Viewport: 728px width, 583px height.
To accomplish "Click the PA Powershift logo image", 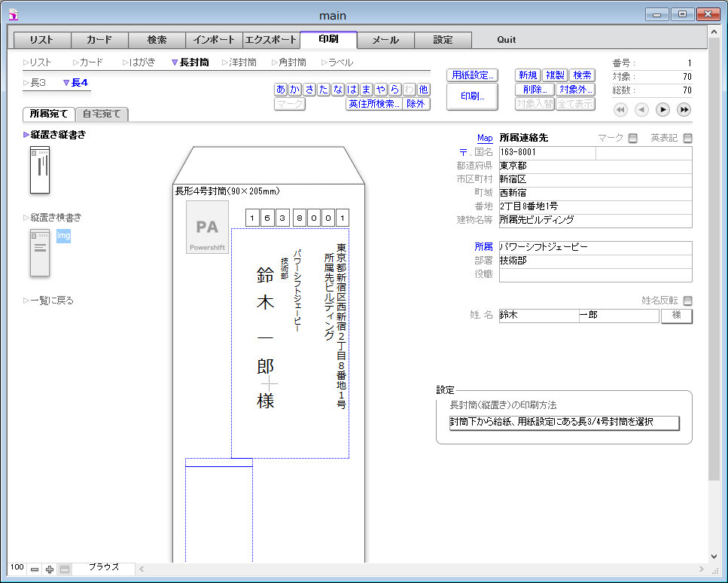I will [207, 227].
